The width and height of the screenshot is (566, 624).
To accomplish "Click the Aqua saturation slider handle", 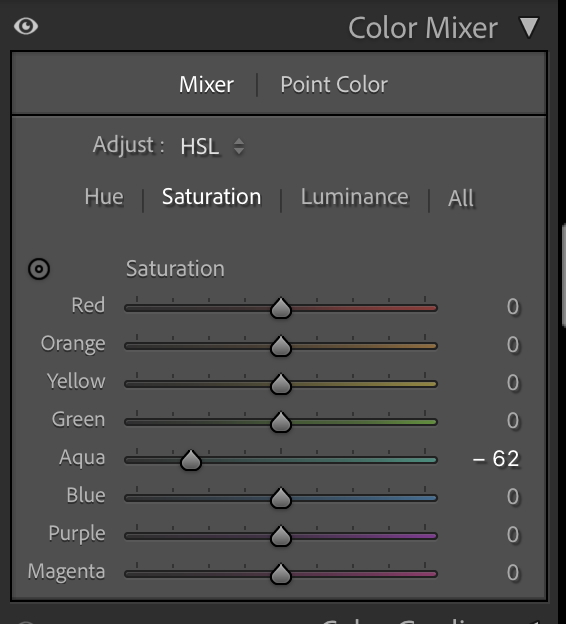I will [x=191, y=460].
